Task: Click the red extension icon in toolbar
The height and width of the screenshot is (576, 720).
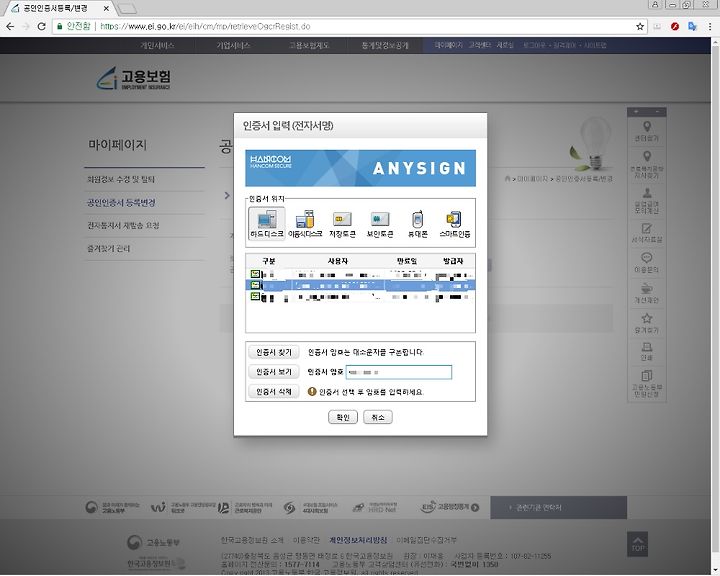Action: pyautogui.click(x=675, y=27)
